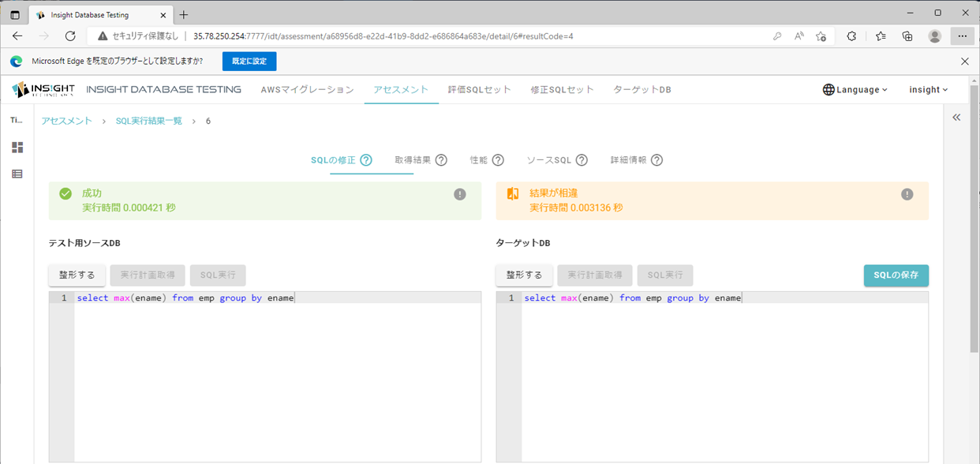Screen dimensions: 980x464
Task: Click help icon next to SQLの修正
Action: tap(366, 160)
